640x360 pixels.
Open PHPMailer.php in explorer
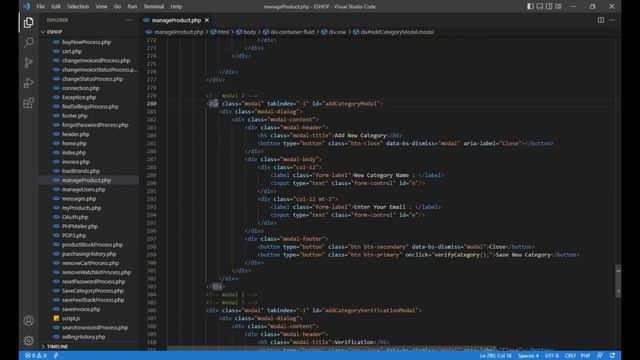tap(80, 226)
